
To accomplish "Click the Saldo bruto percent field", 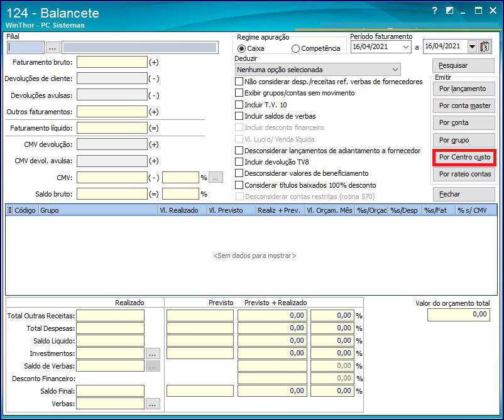I will tap(180, 193).
